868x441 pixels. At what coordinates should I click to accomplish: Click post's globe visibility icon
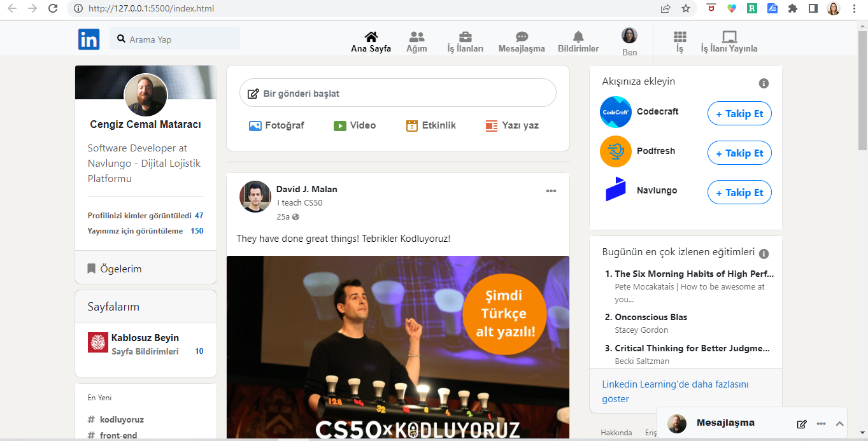295,217
